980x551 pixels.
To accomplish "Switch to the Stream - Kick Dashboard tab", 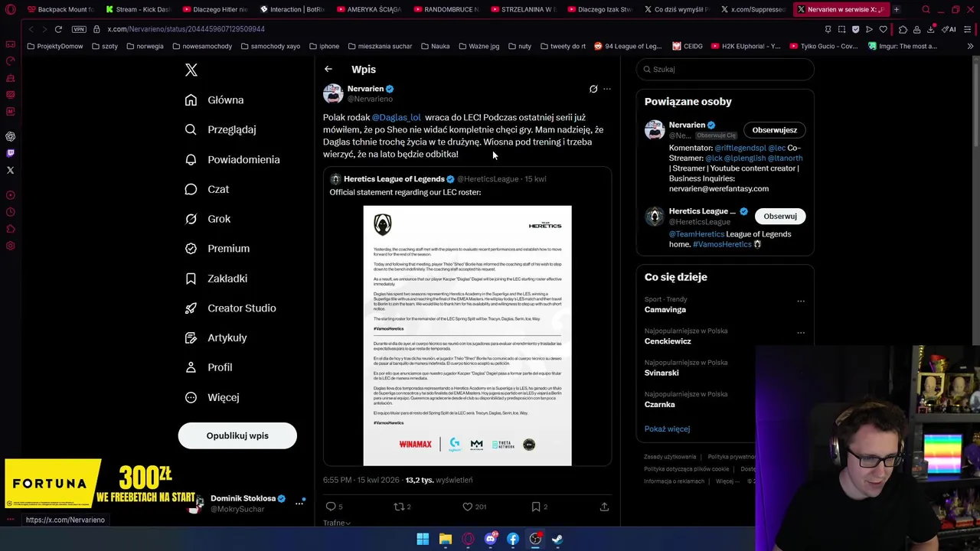I will click(139, 9).
